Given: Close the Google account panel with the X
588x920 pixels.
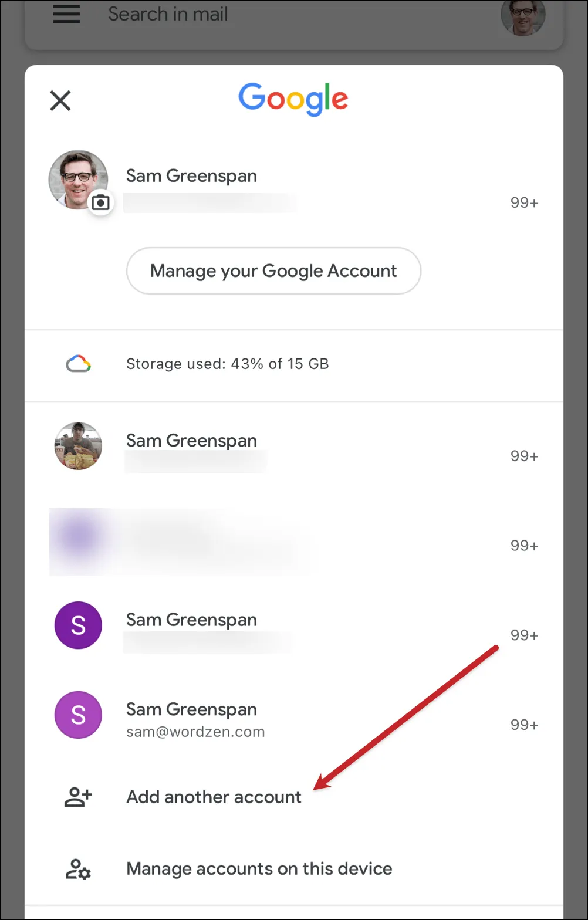Looking at the screenshot, I should pos(60,100).
